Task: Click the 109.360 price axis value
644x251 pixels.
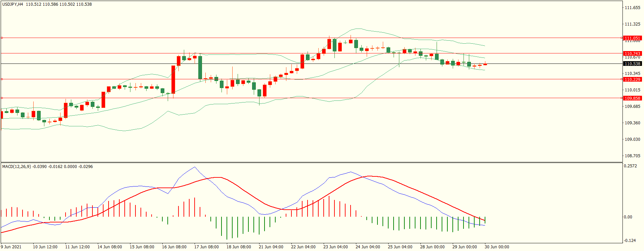Action: tap(632, 123)
